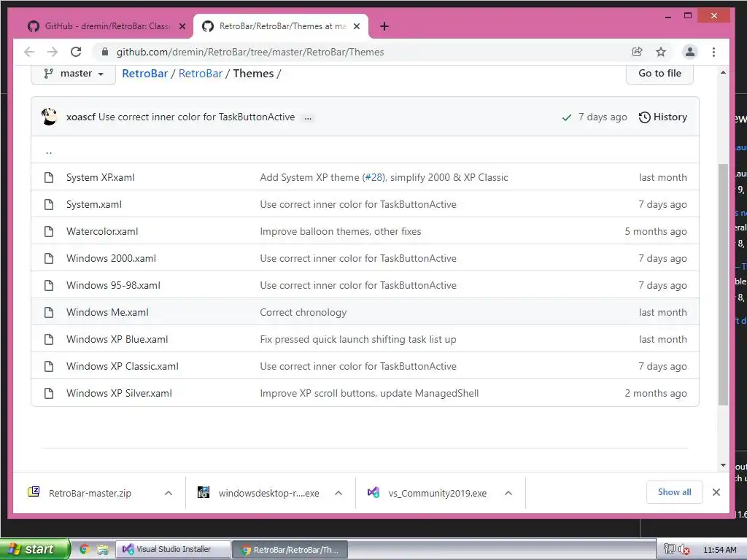Click the browser forward arrow
Viewport: 747px width, 560px height.
pyautogui.click(x=53, y=52)
